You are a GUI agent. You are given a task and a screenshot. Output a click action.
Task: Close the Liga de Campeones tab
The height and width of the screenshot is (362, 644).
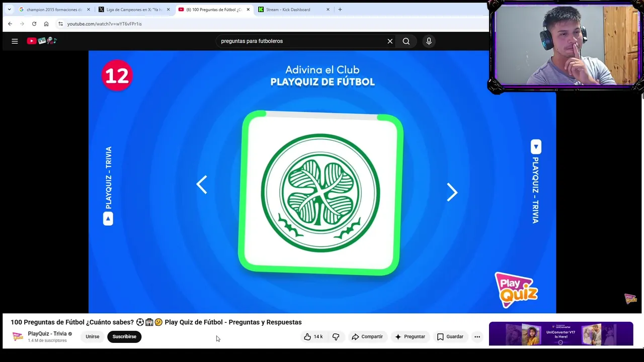pyautogui.click(x=168, y=10)
